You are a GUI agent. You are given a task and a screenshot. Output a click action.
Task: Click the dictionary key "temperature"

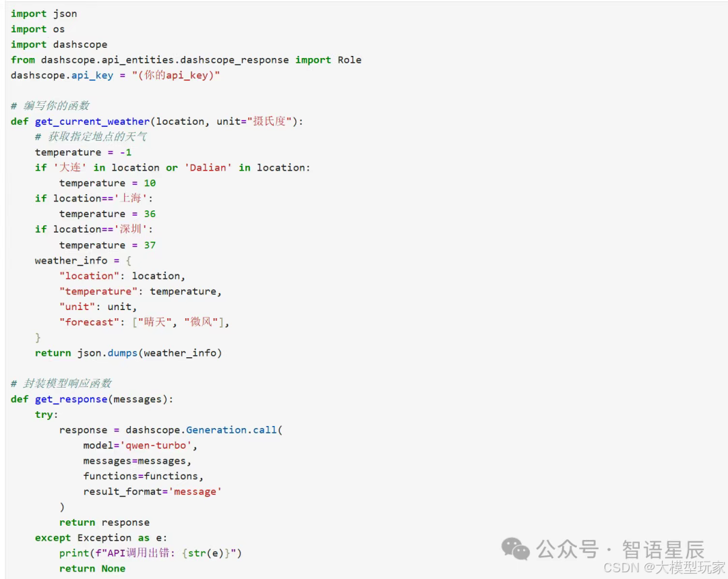click(98, 291)
